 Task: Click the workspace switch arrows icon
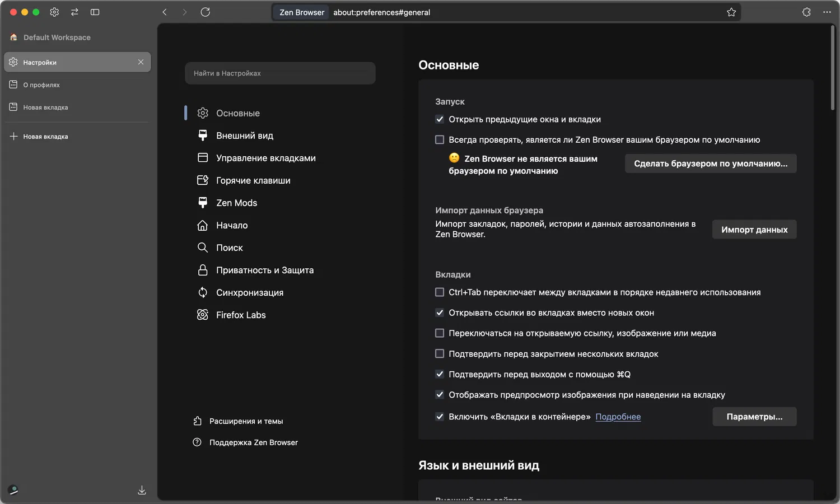coord(74,12)
